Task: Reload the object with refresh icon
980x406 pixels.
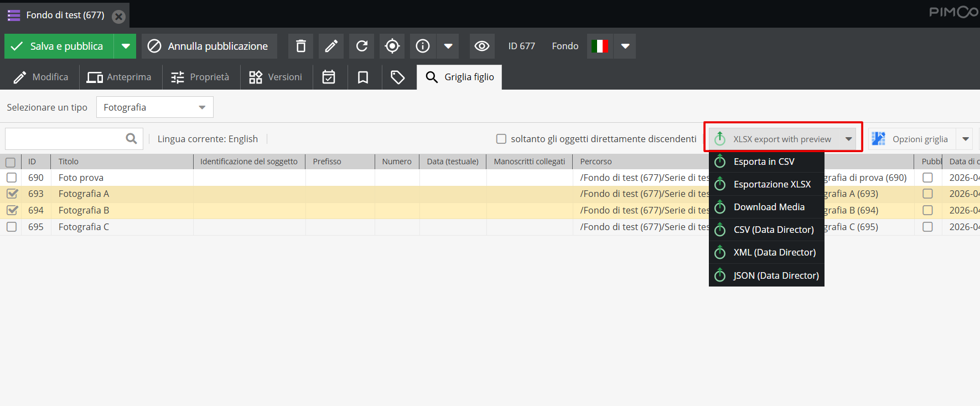Action: click(362, 46)
